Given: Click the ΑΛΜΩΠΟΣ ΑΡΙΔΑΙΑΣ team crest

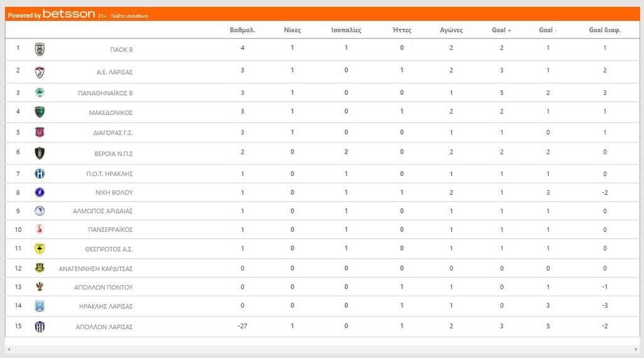Looking at the screenshot, I should coord(40,211).
